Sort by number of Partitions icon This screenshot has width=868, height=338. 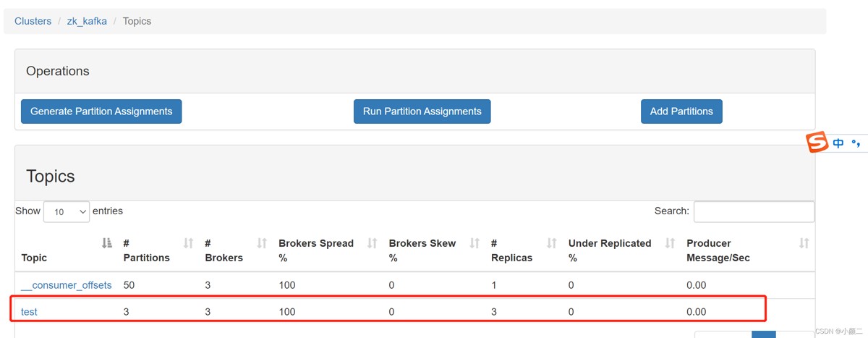188,243
